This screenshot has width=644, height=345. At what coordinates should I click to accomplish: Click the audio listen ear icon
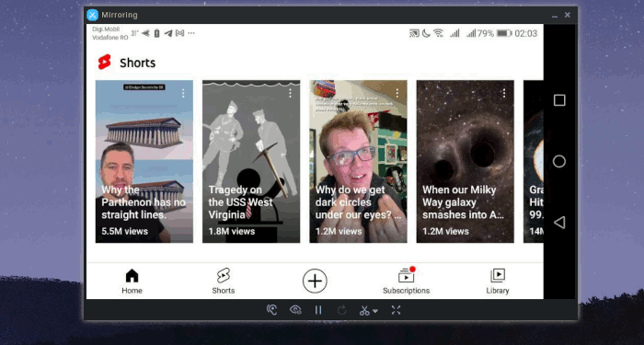[271, 310]
